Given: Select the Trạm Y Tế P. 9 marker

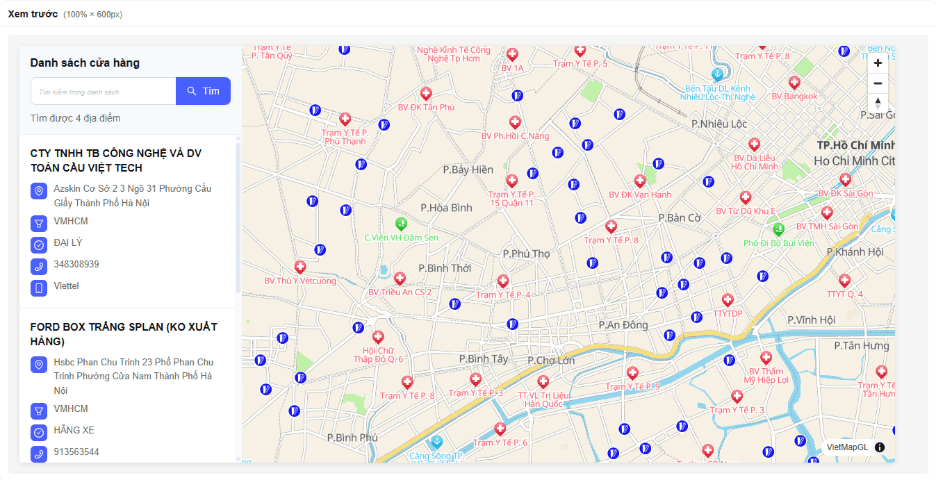Looking at the screenshot, I should (633, 373).
